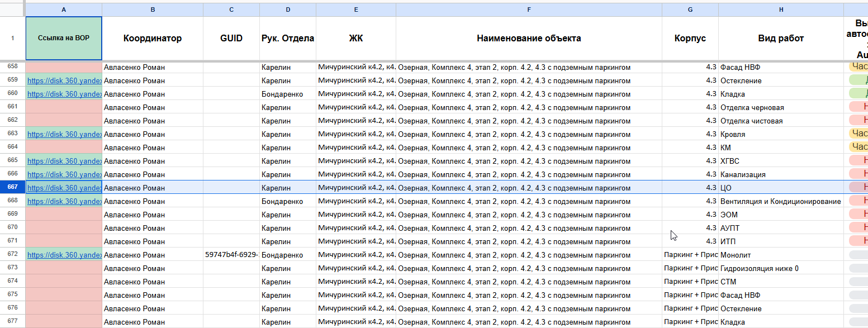Select the 'Монолит' cell
Image resolution: width=868 pixels, height=328 pixels.
pyautogui.click(x=781, y=255)
